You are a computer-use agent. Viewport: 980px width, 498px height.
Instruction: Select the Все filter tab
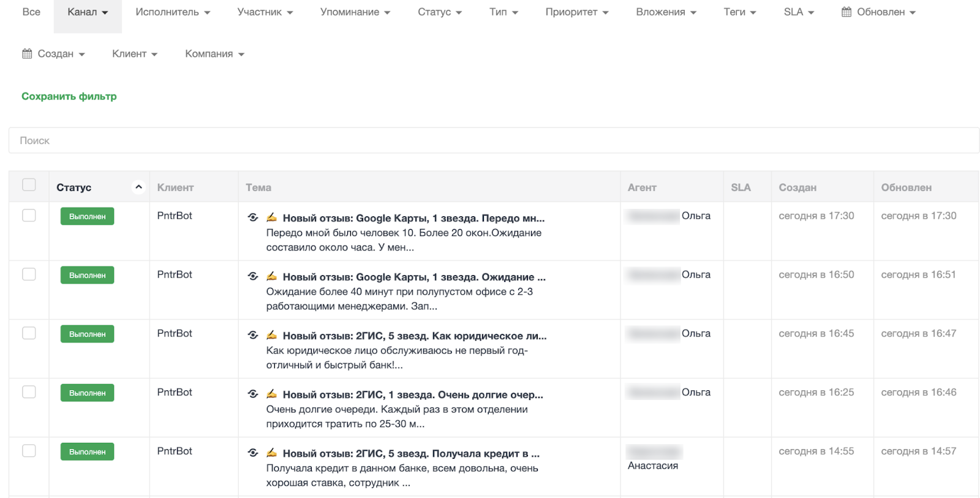coord(31,12)
